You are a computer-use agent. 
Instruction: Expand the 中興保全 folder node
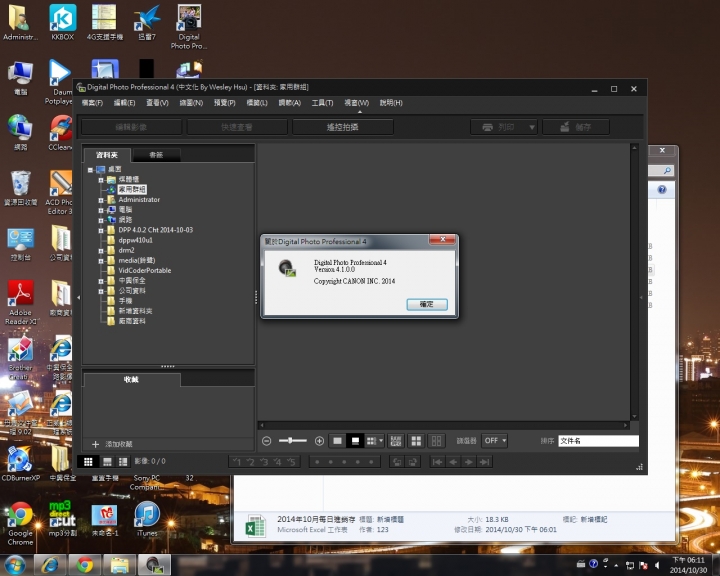coord(101,281)
